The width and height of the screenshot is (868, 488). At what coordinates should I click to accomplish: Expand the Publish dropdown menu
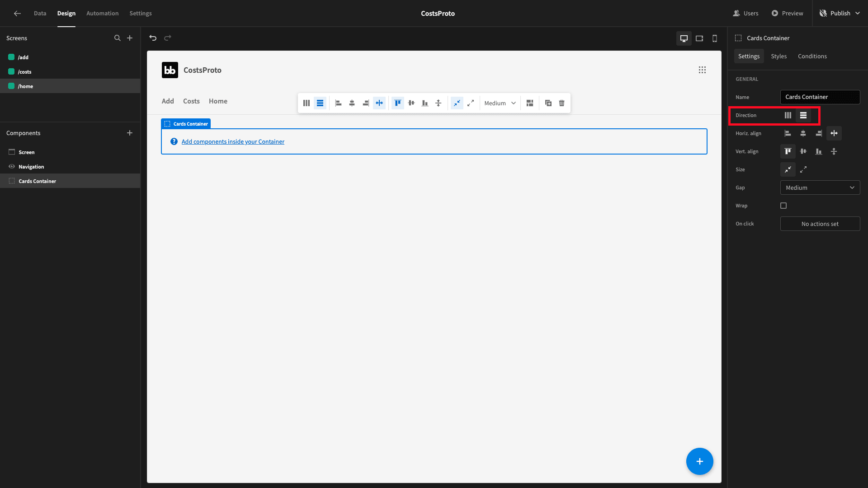[858, 13]
